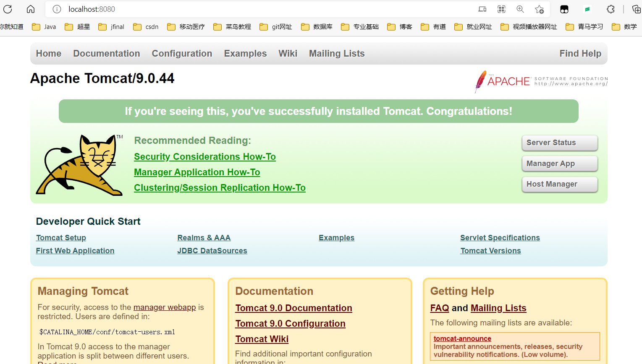Open Security Considerations How-To link
This screenshot has height=364, width=642.
click(205, 157)
